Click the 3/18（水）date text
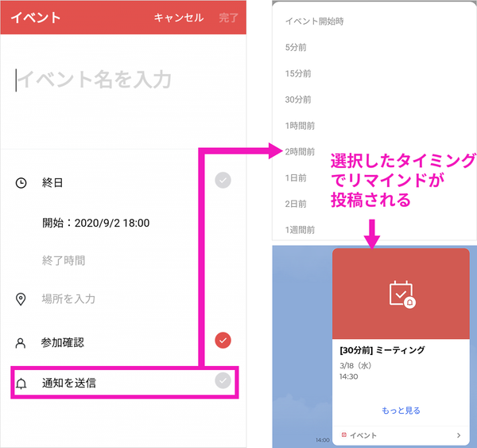Image resolution: width=477 pixels, height=448 pixels. point(355,365)
